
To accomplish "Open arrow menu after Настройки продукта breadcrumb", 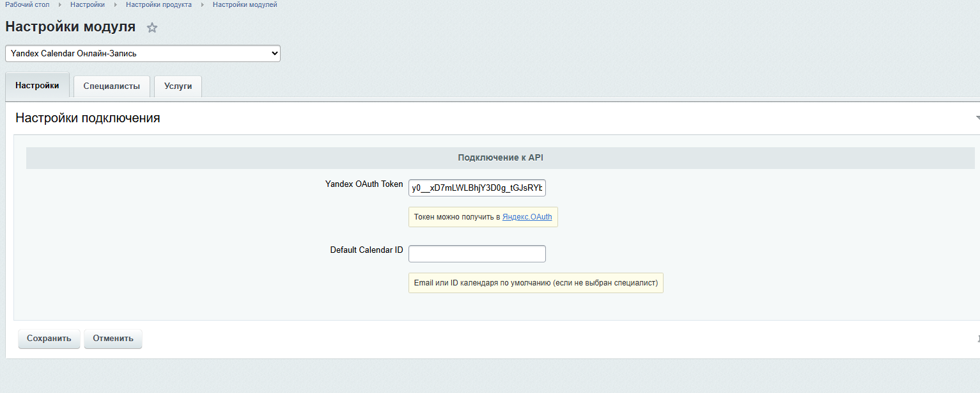I will click(x=203, y=4).
